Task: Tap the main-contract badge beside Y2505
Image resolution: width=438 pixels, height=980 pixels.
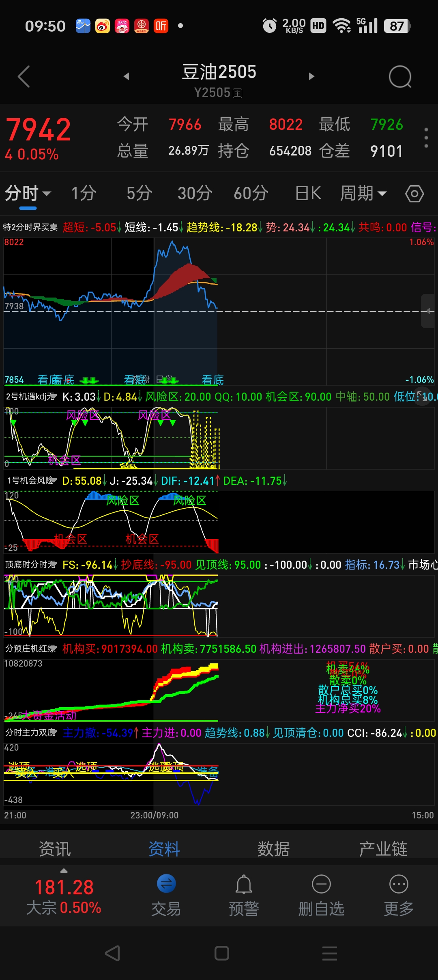Action: pos(238,93)
